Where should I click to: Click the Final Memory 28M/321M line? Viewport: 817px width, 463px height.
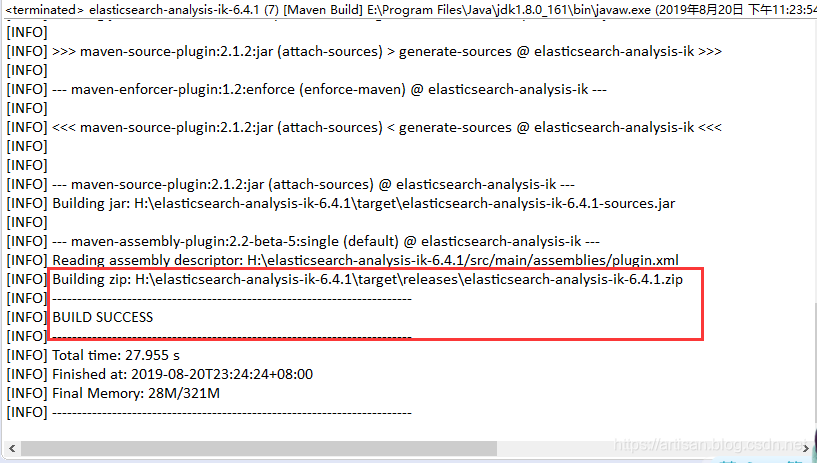click(135, 393)
